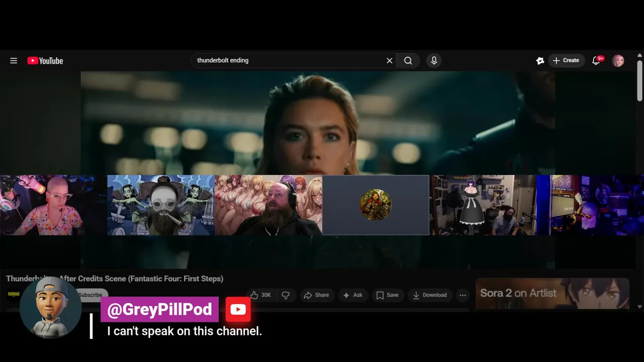The height and width of the screenshot is (362, 644).
Task: Save the video to a playlist
Action: click(387, 295)
